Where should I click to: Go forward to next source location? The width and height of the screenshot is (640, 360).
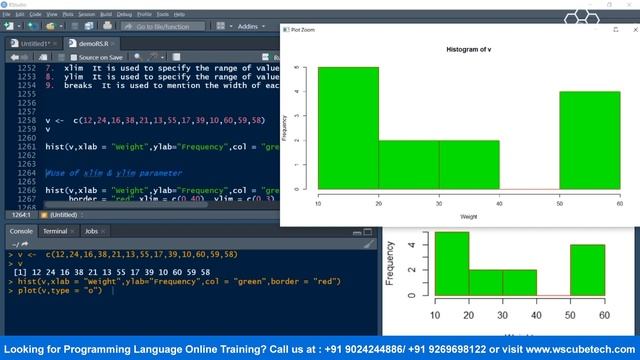[x=24, y=57]
